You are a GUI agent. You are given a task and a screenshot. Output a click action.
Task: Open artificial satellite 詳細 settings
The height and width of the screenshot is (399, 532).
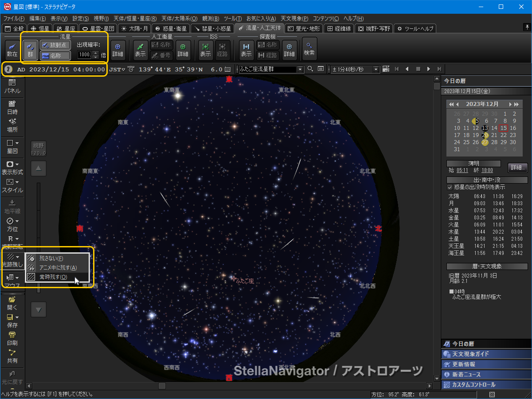tap(183, 49)
